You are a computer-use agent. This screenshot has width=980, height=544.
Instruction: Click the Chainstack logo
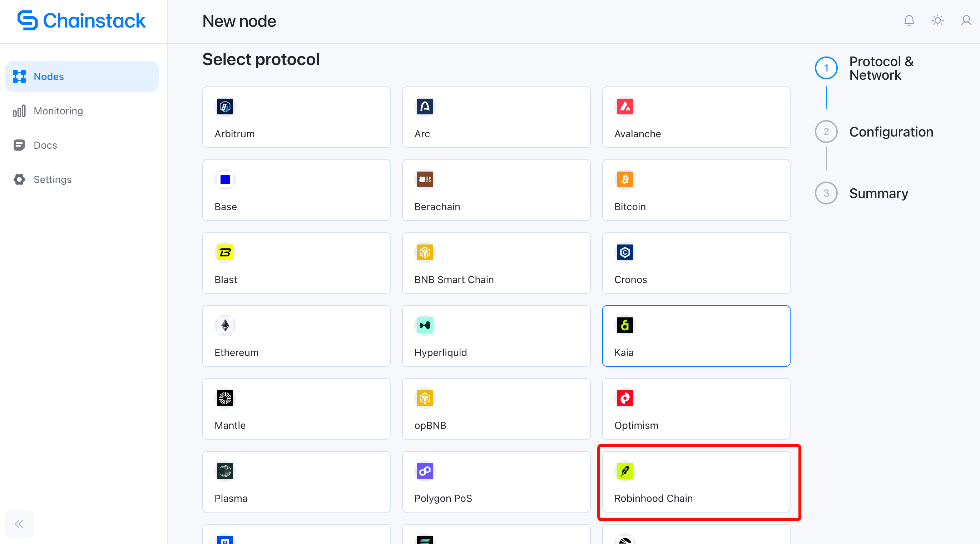(x=81, y=20)
